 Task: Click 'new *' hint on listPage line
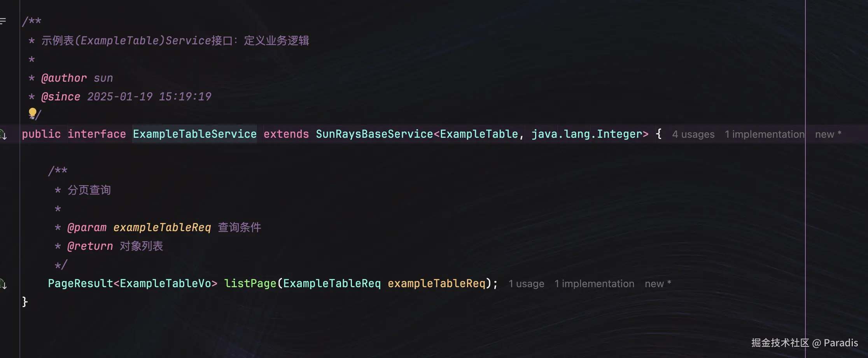[x=658, y=284]
